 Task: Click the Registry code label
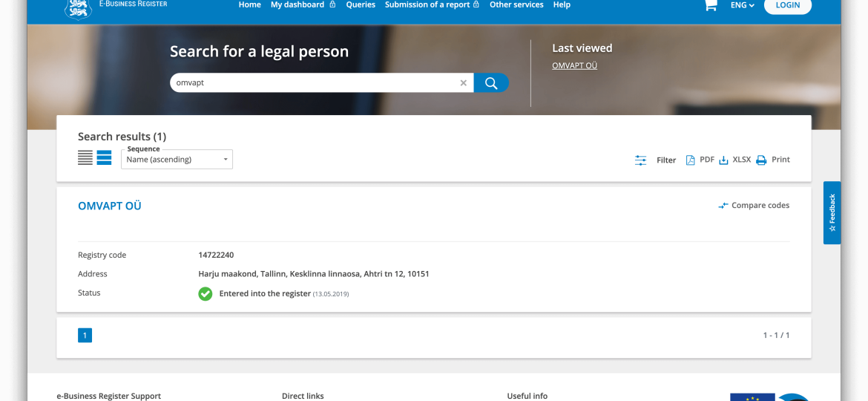pos(102,255)
